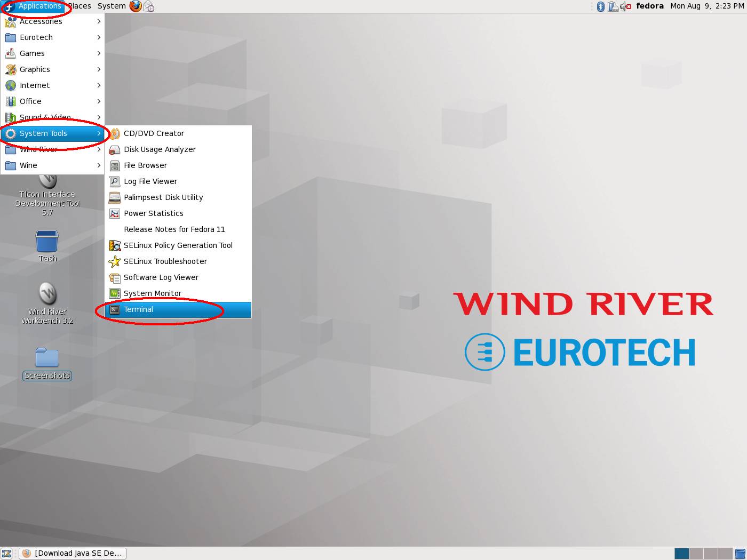747x560 pixels.
Task: Click the Bluetooth tray icon
Action: click(601, 6)
